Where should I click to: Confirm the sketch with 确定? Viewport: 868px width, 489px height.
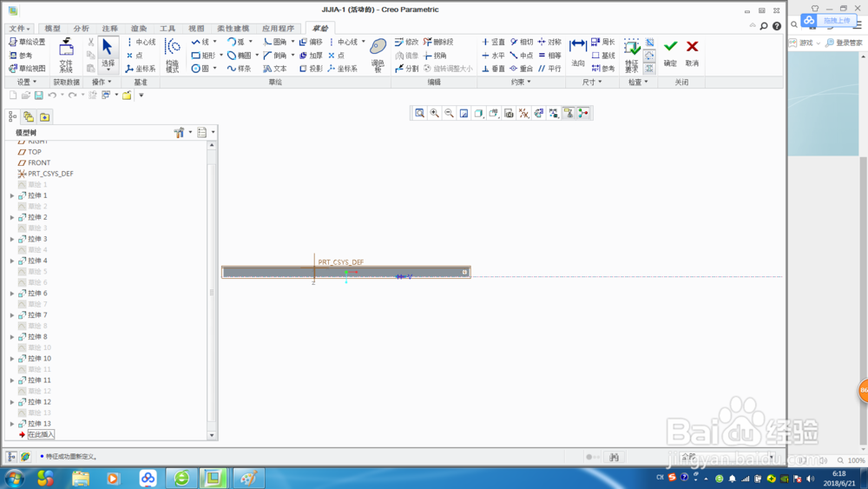point(670,54)
